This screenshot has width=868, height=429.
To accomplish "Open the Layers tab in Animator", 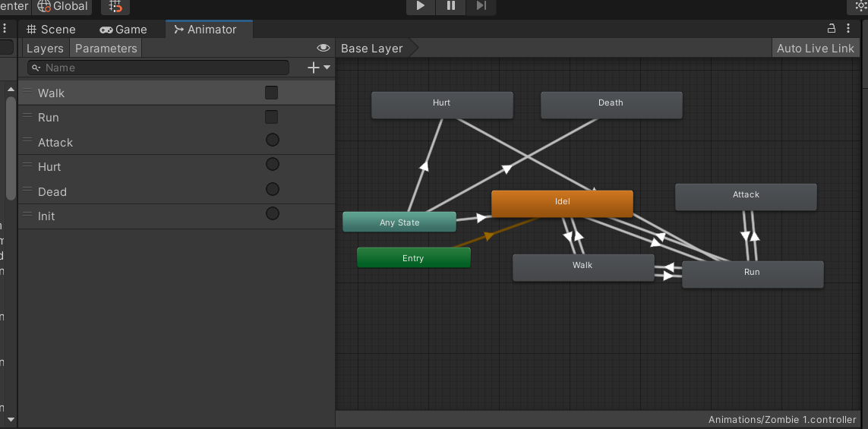I will tap(45, 48).
